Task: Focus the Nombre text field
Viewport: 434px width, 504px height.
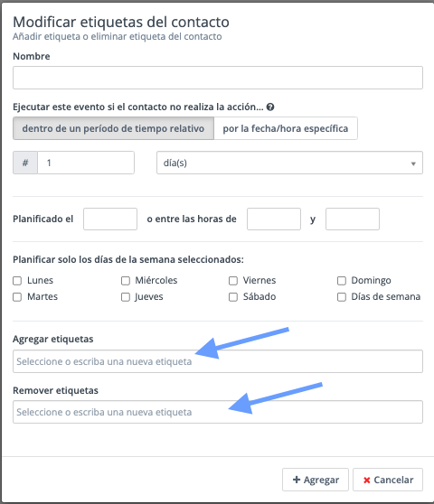Action: [x=218, y=78]
